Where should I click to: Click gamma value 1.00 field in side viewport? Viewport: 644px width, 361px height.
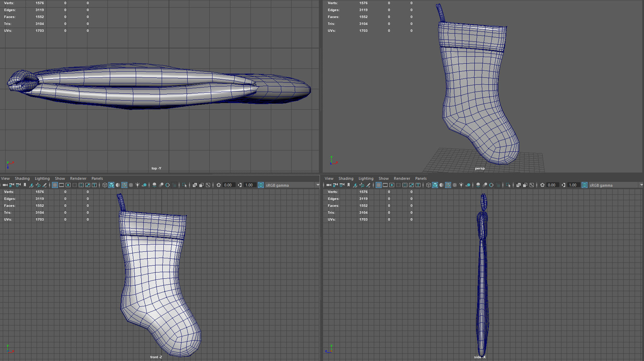tap(573, 185)
